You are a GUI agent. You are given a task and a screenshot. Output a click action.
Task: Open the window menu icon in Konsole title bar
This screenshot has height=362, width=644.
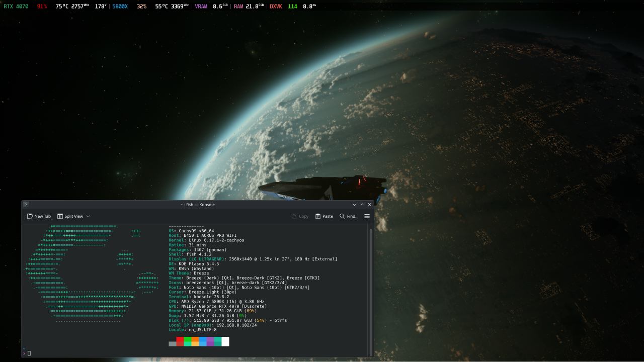[26, 204]
